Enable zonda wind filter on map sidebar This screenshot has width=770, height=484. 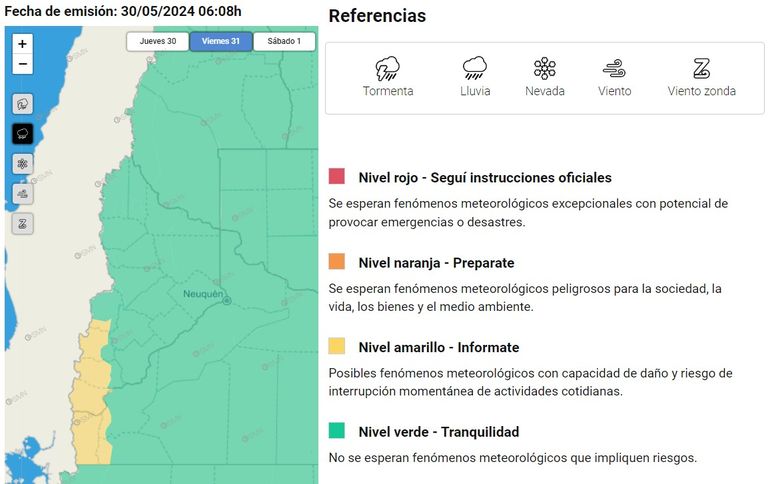pos(23,223)
